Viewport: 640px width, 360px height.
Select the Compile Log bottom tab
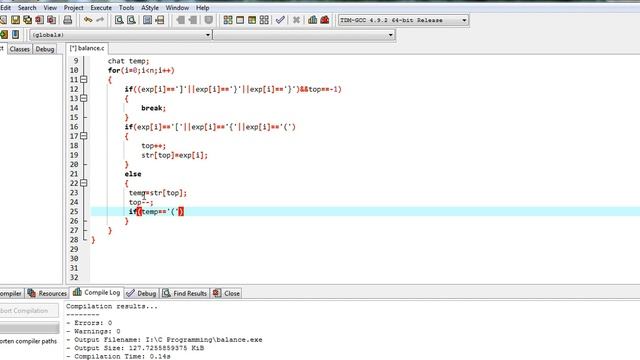coord(97,292)
